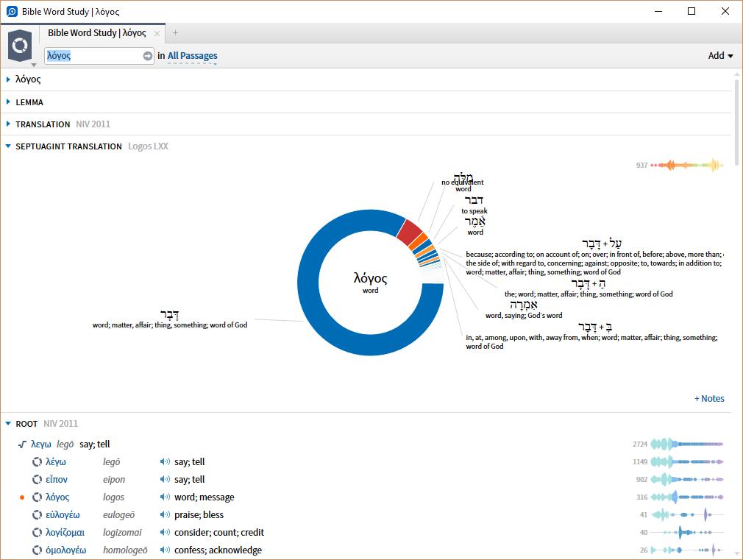Click the go arrow in the search box
The width and height of the screenshot is (743, 560).
(148, 56)
